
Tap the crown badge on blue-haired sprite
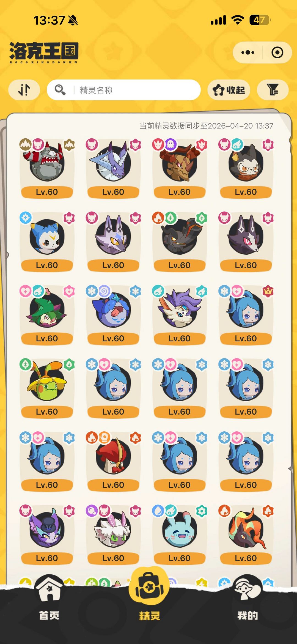tap(268, 291)
